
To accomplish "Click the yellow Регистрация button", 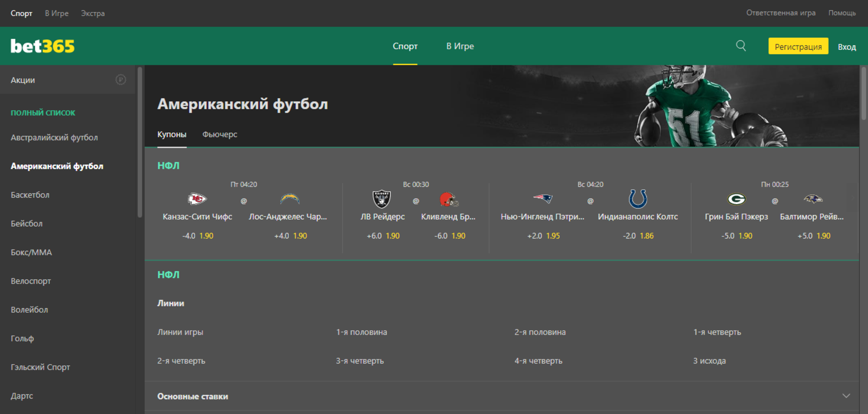I will coord(798,46).
